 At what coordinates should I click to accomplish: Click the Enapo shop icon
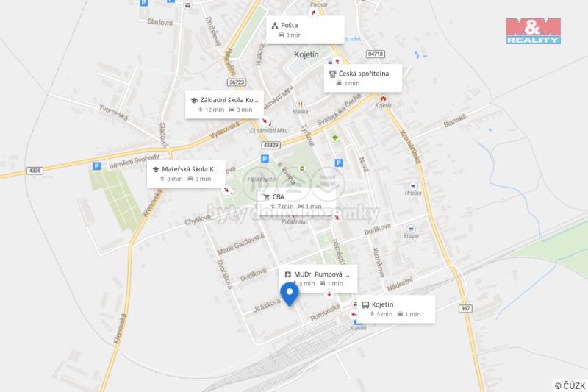[411, 229]
